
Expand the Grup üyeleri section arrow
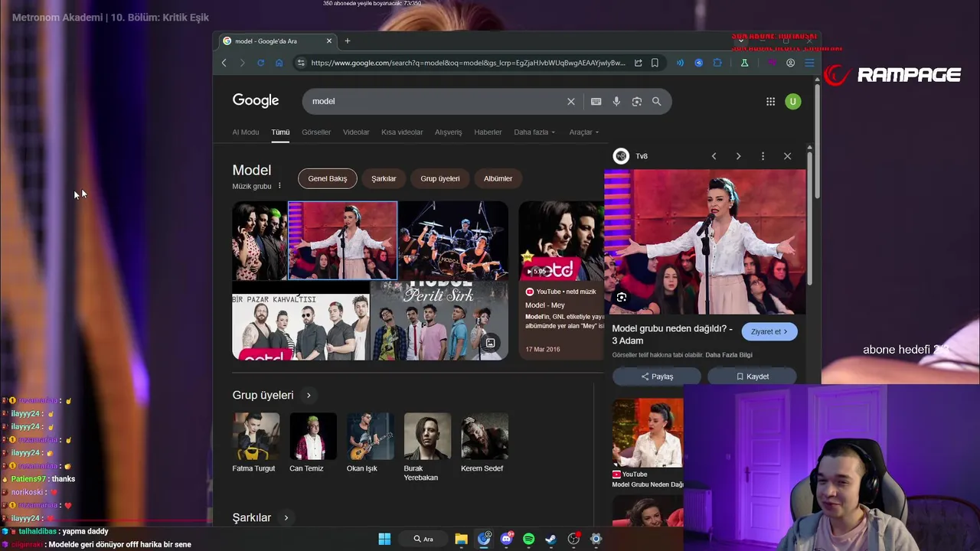(x=309, y=396)
